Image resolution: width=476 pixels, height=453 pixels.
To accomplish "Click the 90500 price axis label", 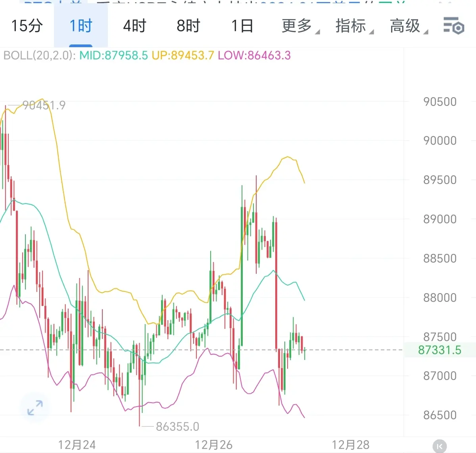I will pyautogui.click(x=440, y=102).
